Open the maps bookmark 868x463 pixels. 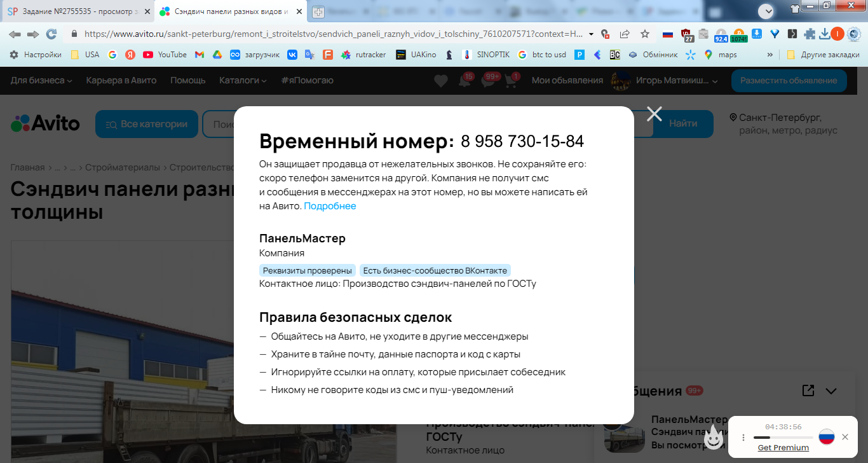click(x=720, y=55)
